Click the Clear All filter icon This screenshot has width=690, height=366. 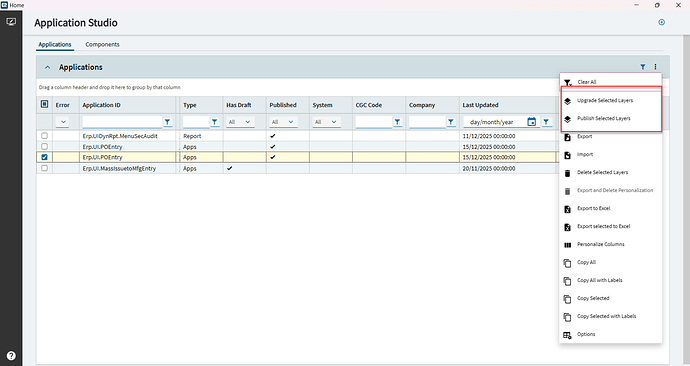pos(568,83)
